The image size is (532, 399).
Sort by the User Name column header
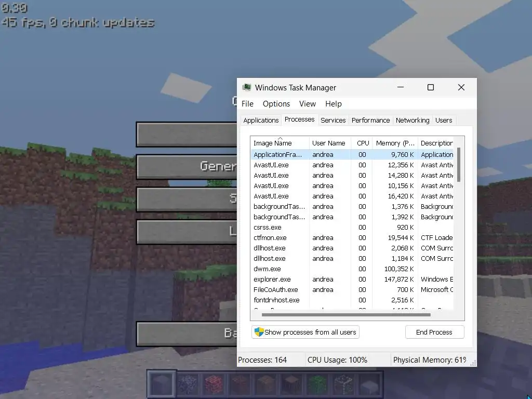[x=330, y=143]
